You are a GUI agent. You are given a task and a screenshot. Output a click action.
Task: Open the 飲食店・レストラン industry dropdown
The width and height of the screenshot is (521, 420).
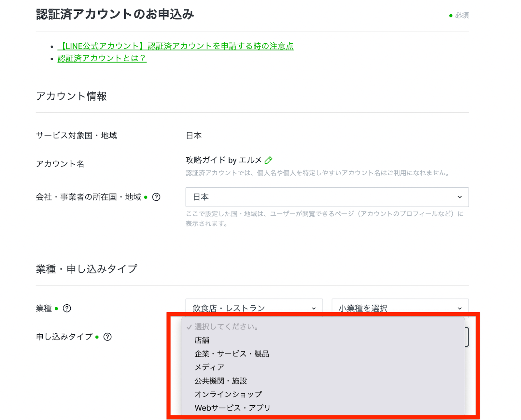[254, 308]
